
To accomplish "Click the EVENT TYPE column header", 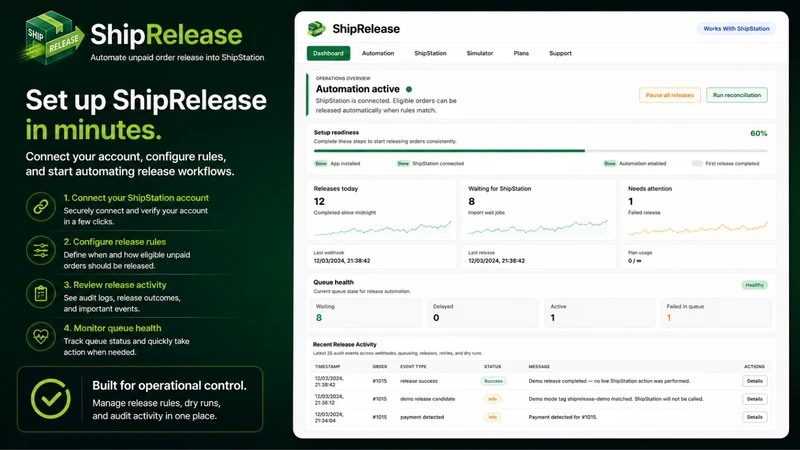I will [x=413, y=366].
